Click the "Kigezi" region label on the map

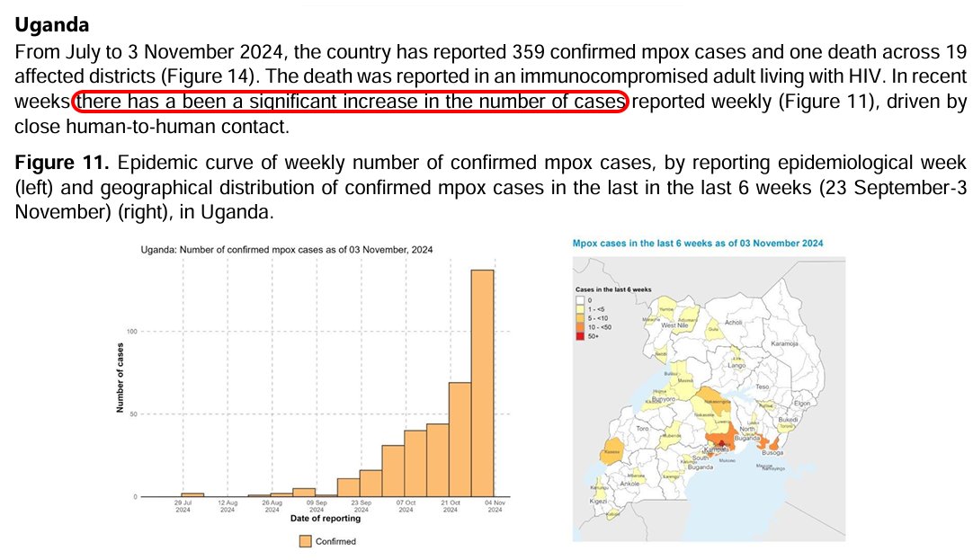coord(598,501)
